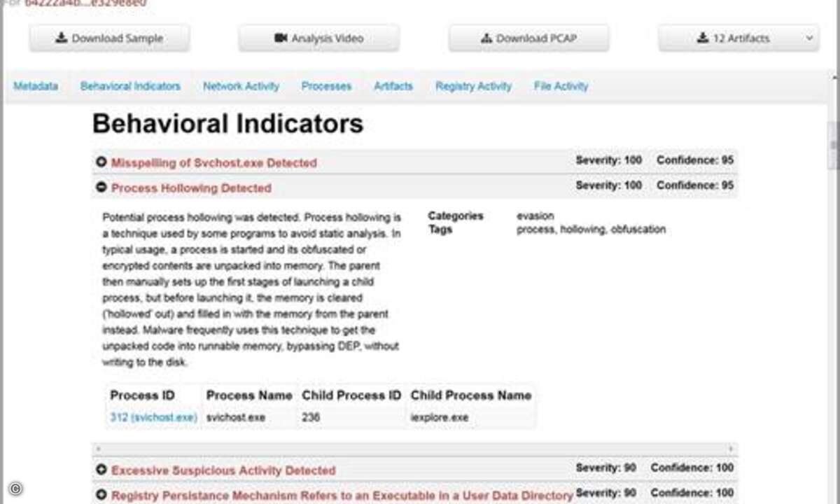Image resolution: width=840 pixels, height=504 pixels.
Task: Open the Artifacts tab
Action: [393, 86]
